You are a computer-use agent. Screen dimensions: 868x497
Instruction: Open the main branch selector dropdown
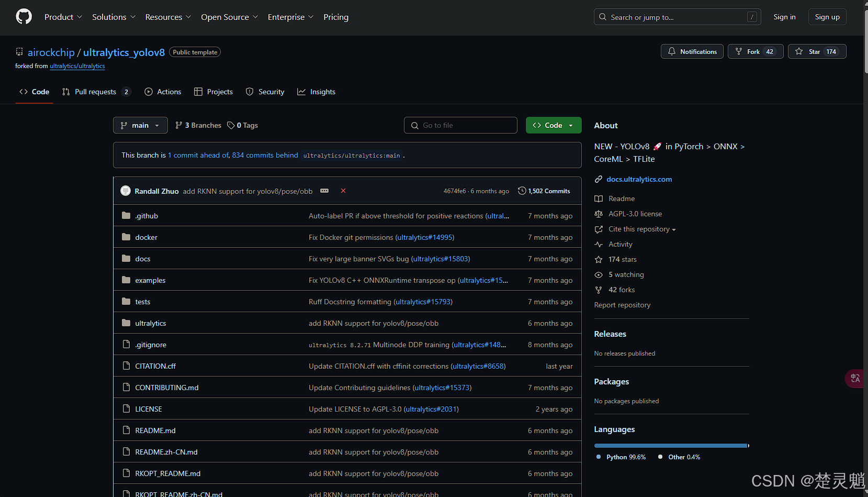140,125
